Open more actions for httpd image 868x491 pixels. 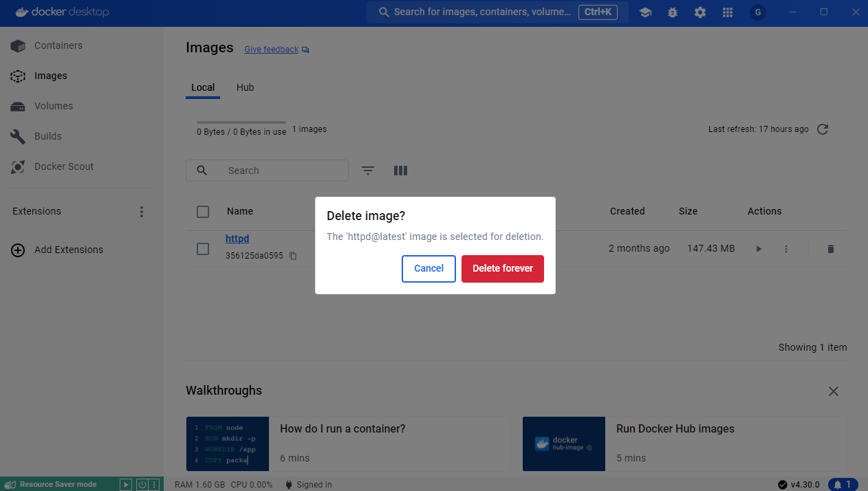pos(786,249)
